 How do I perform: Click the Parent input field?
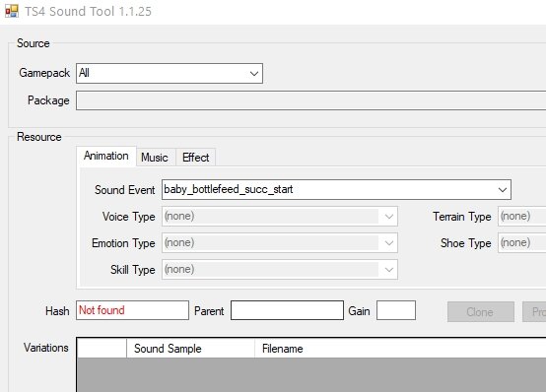point(287,310)
